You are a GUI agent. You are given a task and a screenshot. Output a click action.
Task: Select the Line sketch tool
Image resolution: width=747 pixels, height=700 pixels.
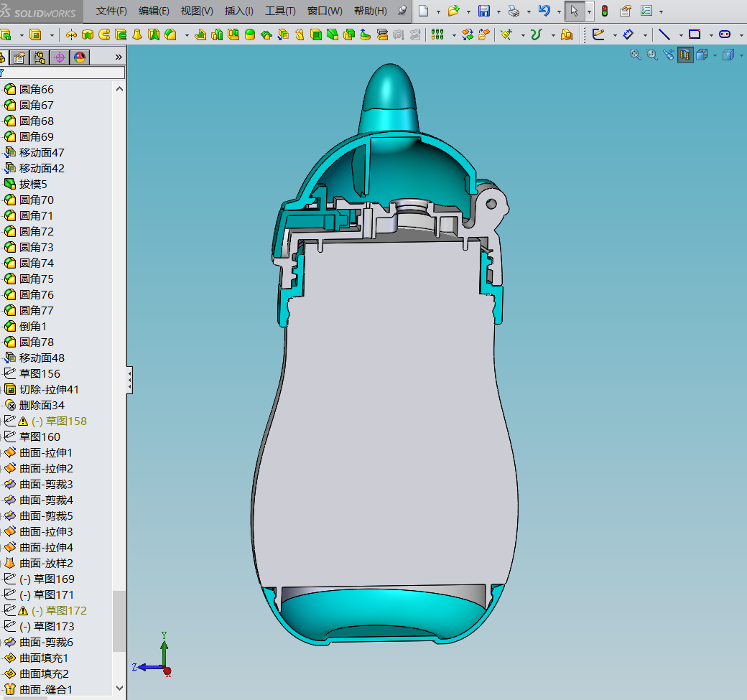[664, 34]
